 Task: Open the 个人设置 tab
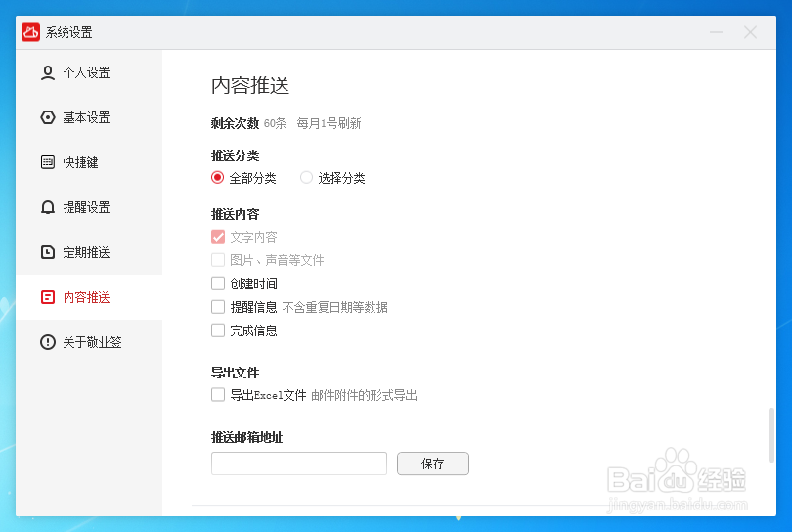tap(89, 72)
